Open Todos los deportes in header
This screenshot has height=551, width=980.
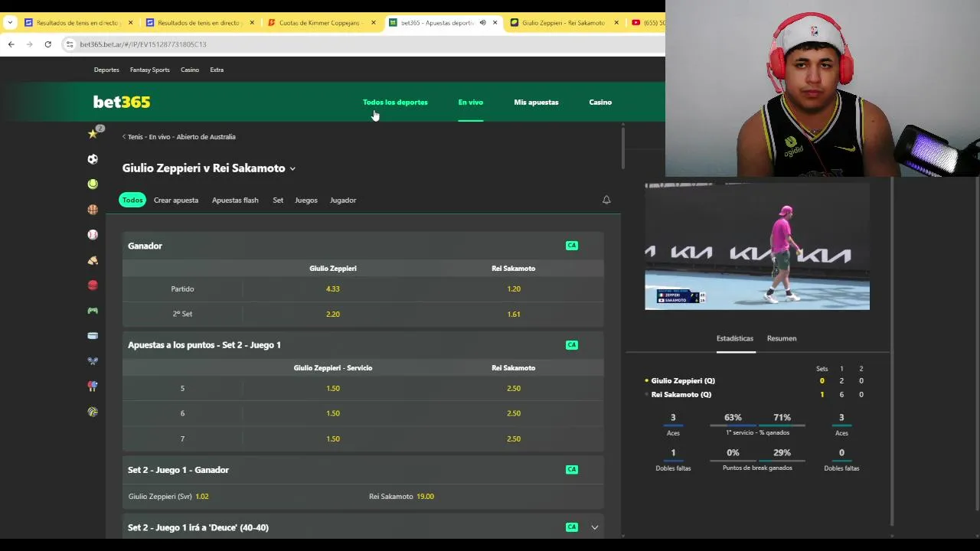point(395,103)
